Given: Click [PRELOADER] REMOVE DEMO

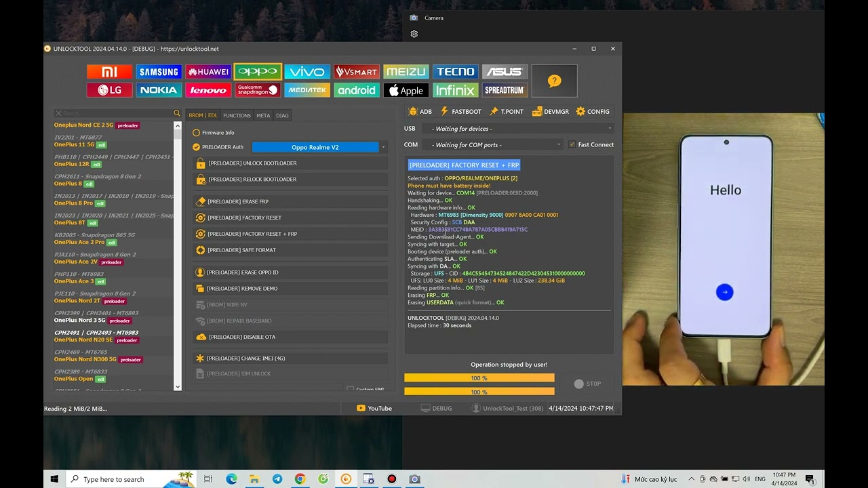Looking at the screenshot, I should coord(290,289).
